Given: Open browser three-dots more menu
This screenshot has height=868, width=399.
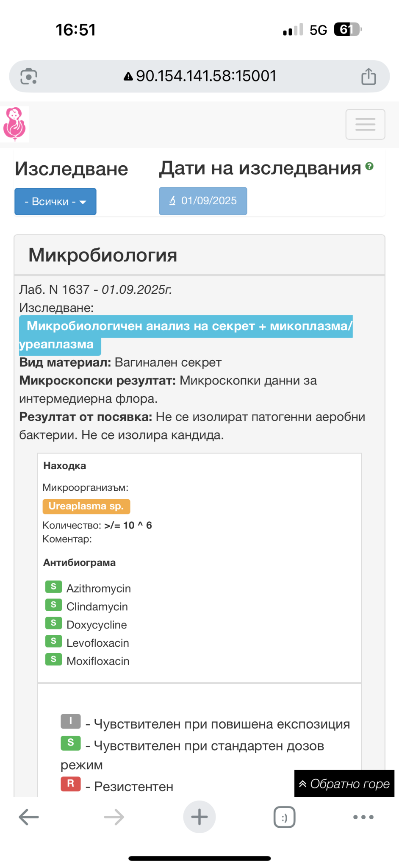Looking at the screenshot, I should pos(363,817).
